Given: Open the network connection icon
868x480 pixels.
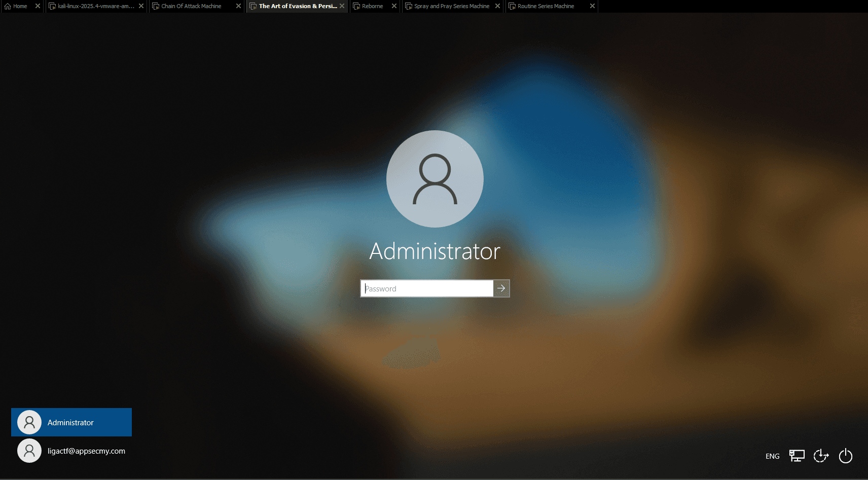Looking at the screenshot, I should coord(797,456).
